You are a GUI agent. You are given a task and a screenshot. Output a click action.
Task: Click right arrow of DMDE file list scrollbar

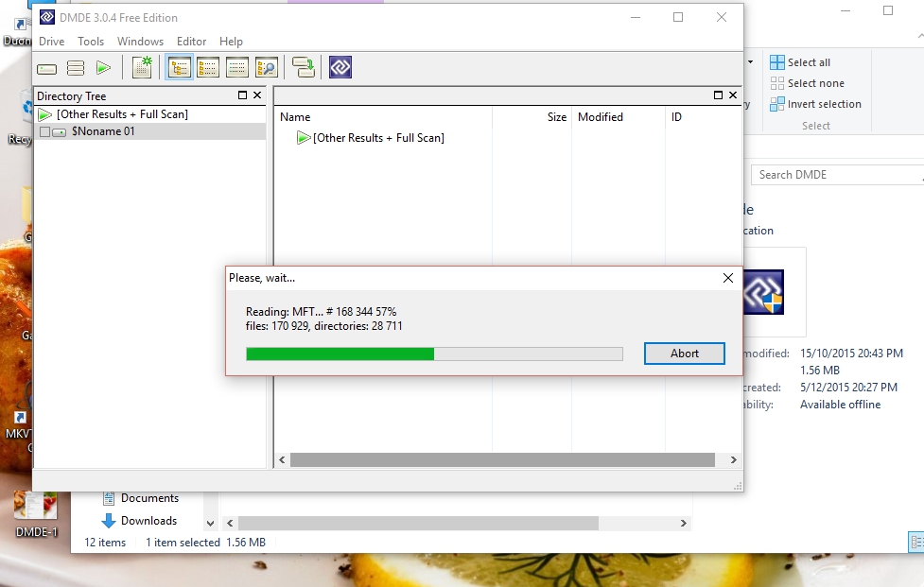coord(733,459)
